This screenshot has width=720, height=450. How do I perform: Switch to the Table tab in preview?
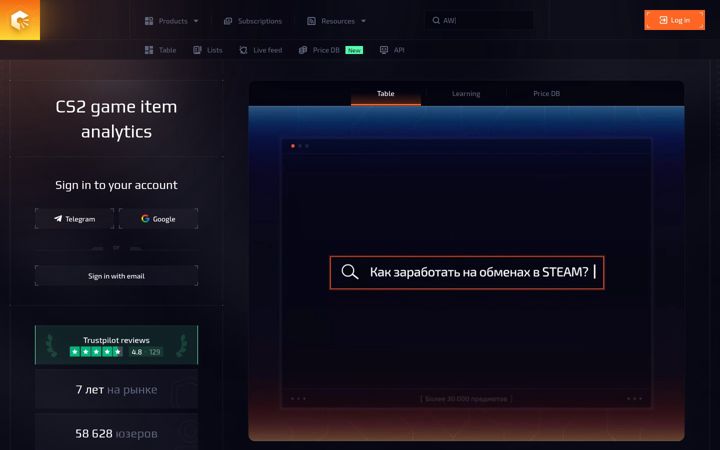click(386, 94)
